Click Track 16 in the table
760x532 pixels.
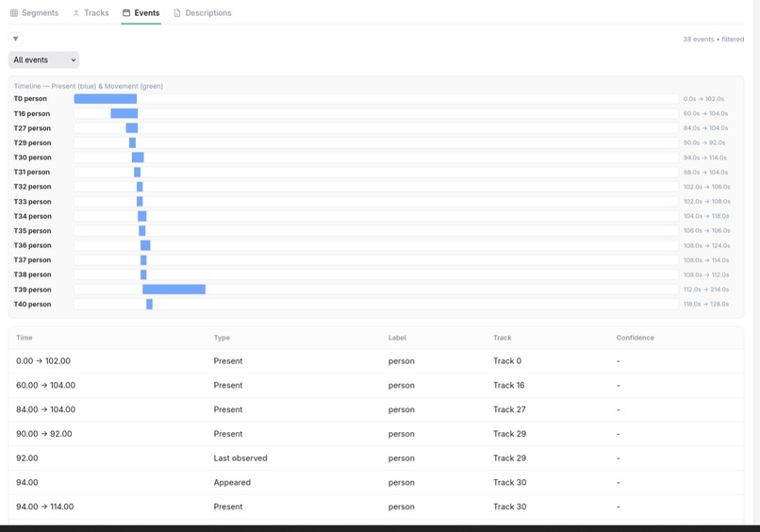click(509, 386)
